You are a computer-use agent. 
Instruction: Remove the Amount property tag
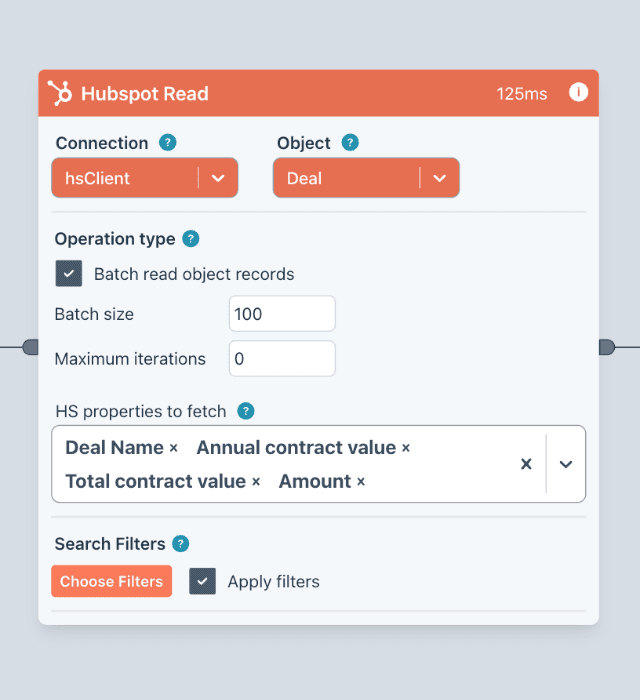(x=361, y=482)
